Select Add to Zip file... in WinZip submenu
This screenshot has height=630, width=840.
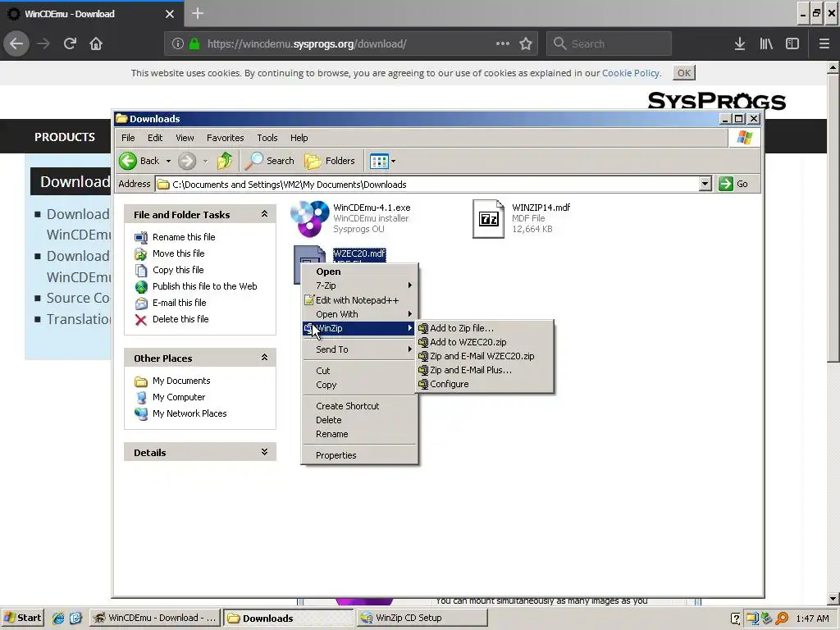point(484,328)
